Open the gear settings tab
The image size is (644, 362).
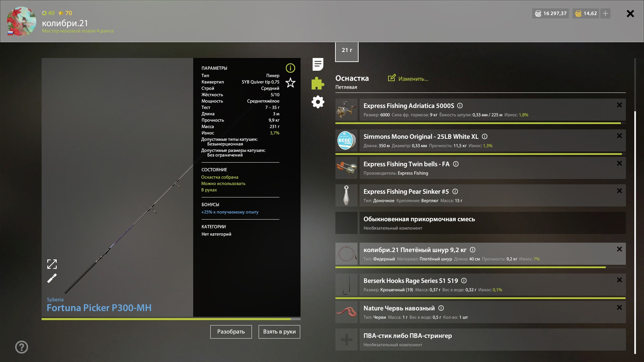pos(318,102)
